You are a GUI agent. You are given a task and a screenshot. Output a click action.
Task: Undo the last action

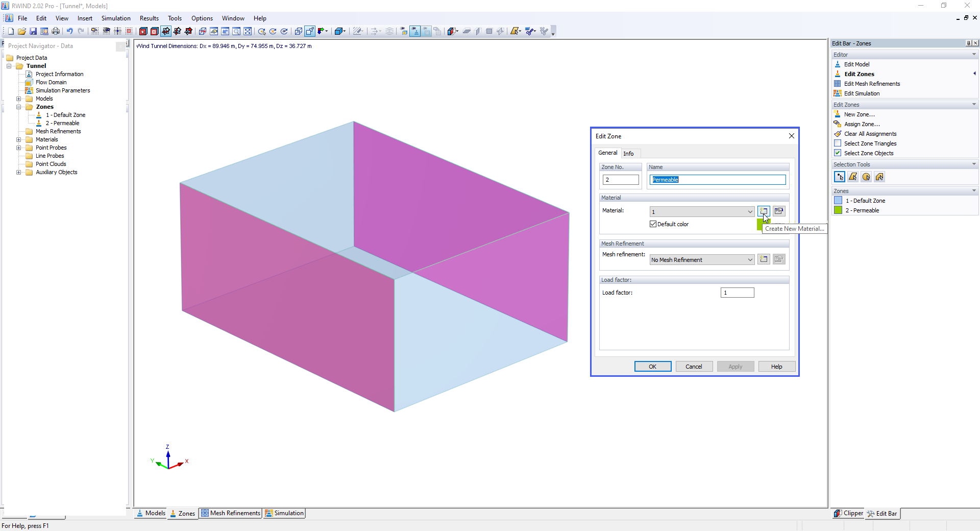(69, 31)
